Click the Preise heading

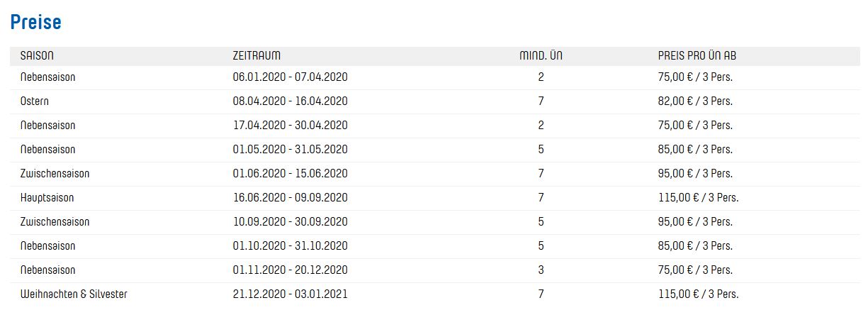tap(36, 23)
